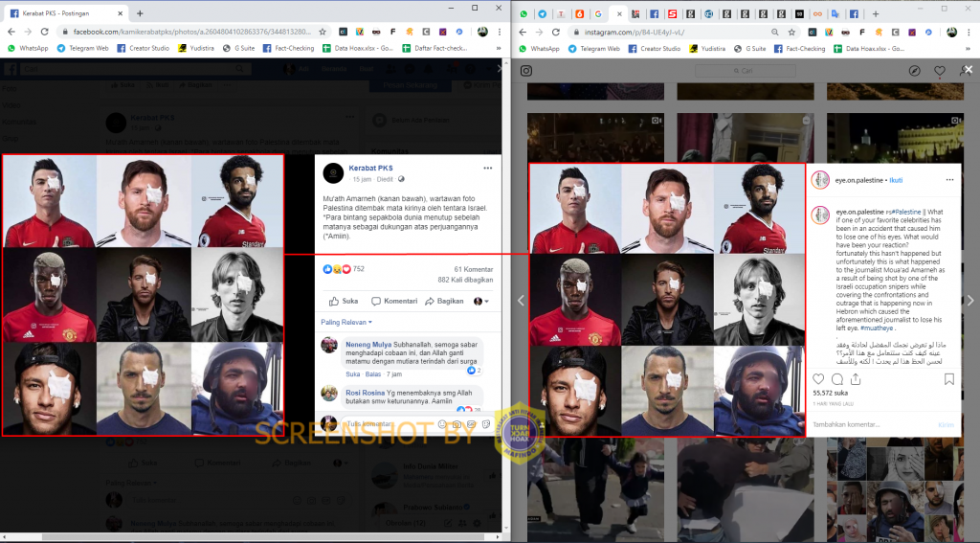Click the Komentari button on Facebook post
980x543 pixels.
[x=394, y=301]
